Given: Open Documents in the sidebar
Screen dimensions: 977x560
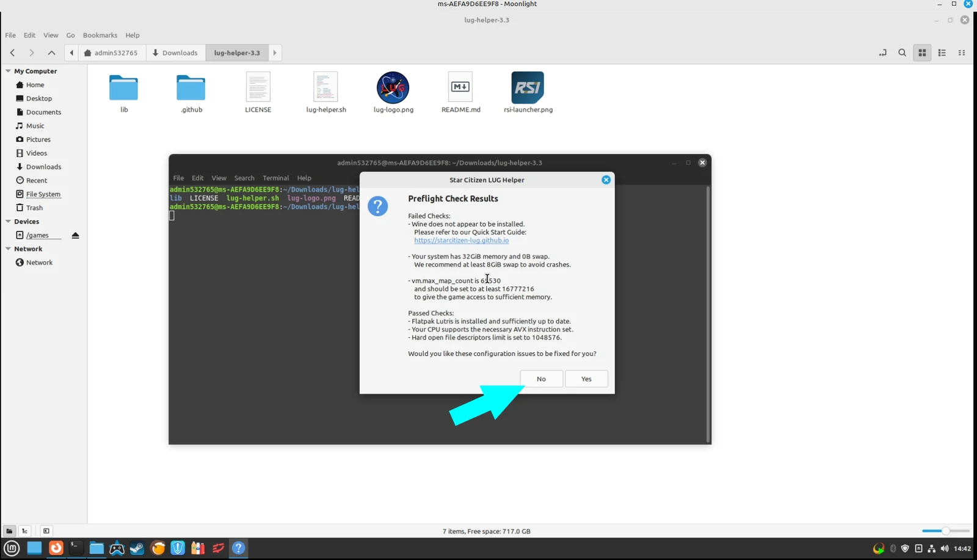Looking at the screenshot, I should [43, 112].
